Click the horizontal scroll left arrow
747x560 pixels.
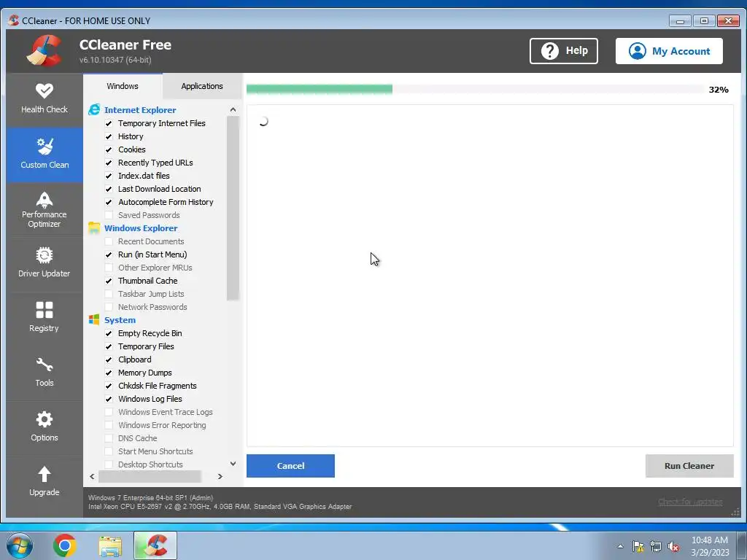click(92, 476)
